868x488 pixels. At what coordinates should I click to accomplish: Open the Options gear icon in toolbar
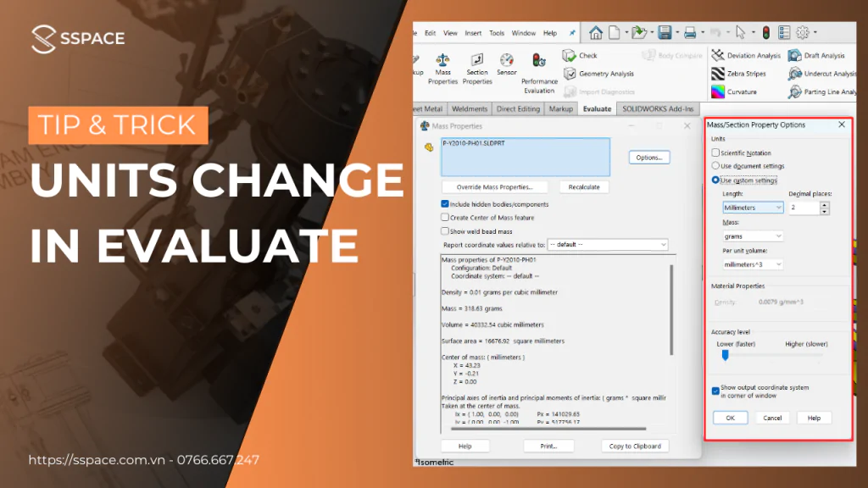tap(802, 33)
